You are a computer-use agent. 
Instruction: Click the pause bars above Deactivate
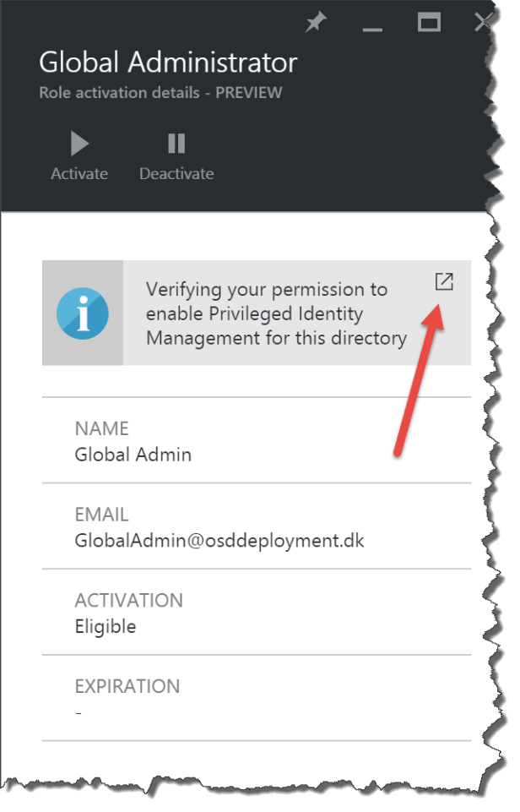[176, 142]
